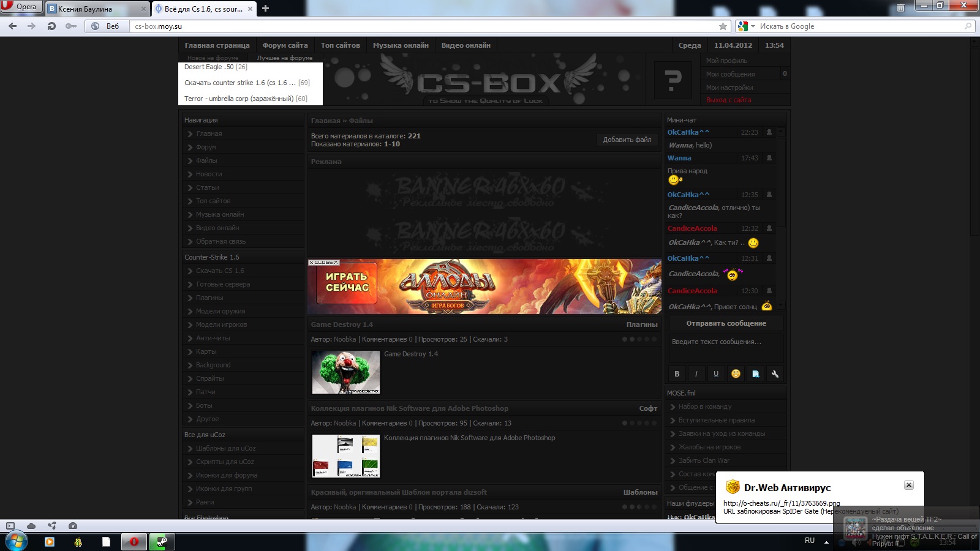The height and width of the screenshot is (551, 980).
Task: Open the Windows Start button
Action: coord(15,541)
